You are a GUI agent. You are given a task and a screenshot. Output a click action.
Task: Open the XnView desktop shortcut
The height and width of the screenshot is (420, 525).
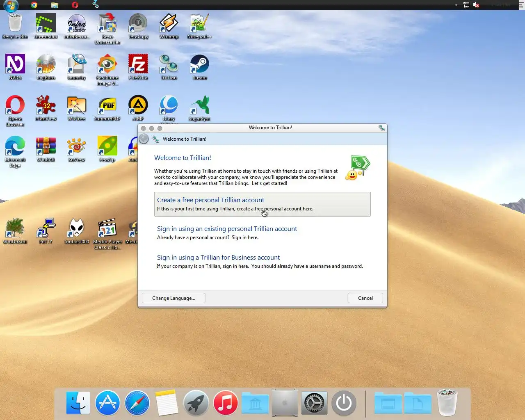point(77,149)
